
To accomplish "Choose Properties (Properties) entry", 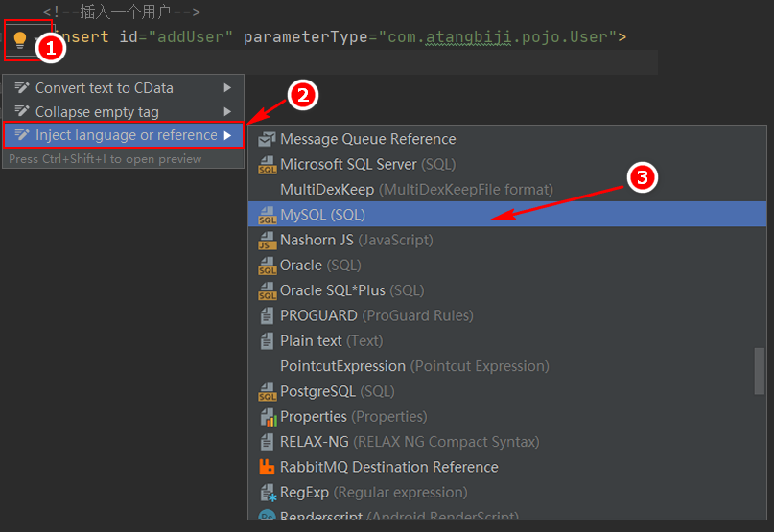I will pos(507,416).
